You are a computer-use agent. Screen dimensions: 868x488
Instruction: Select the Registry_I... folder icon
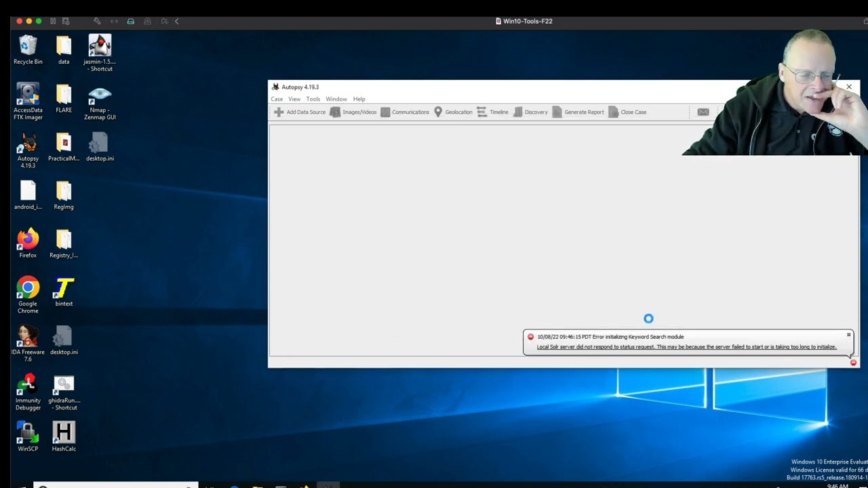tap(64, 243)
